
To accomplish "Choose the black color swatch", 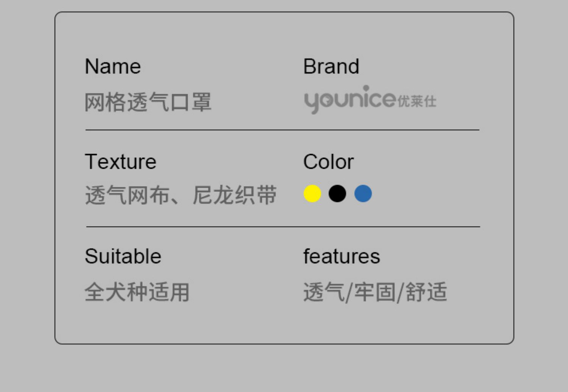I will (x=337, y=194).
